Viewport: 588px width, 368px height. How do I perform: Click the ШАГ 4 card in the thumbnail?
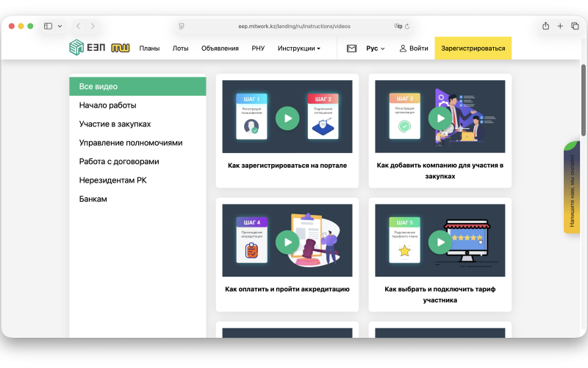[x=251, y=241]
